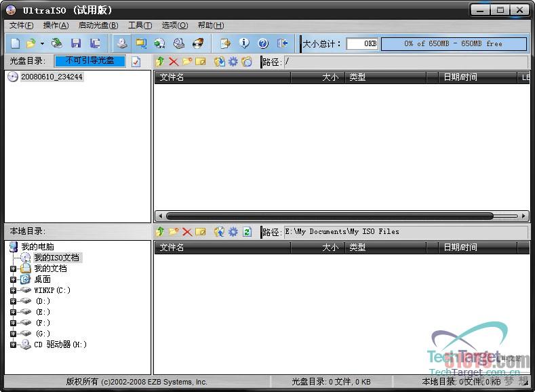
Task: Select CD 驱动器 (H:) in tree
Action: 60,345
